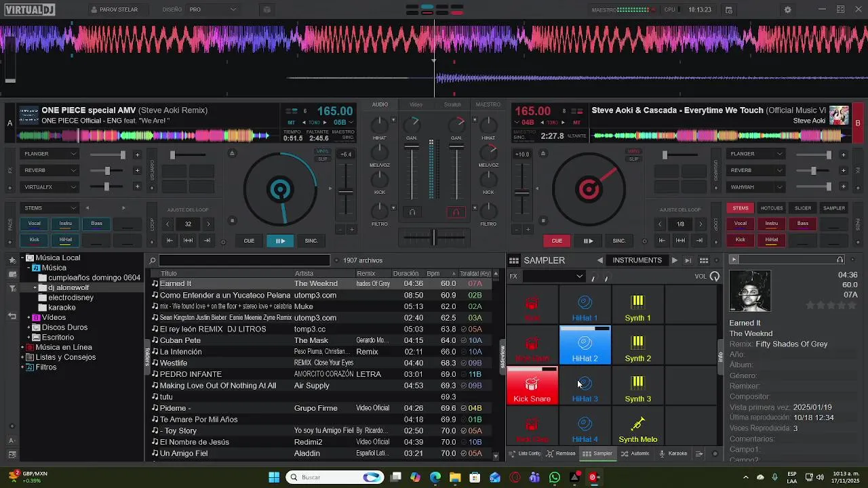Switch to deck B HOTCUES tab
This screenshot has height=488, width=868.
coord(772,208)
